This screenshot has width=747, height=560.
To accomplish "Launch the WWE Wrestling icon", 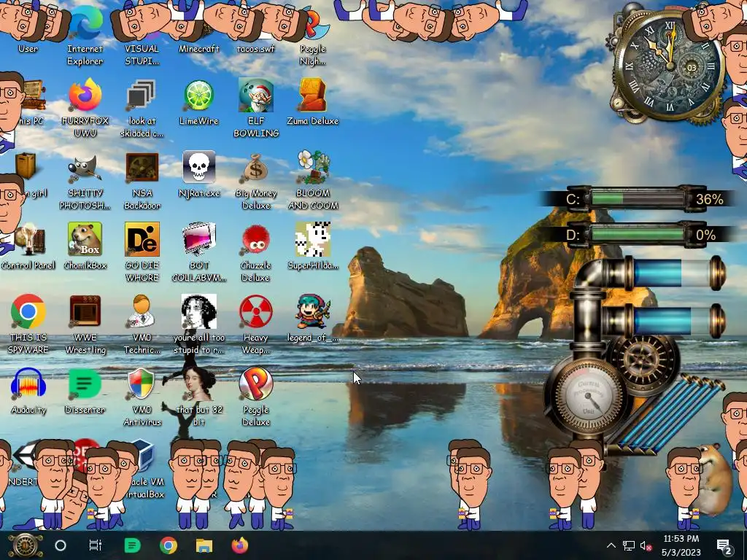I will (85, 311).
